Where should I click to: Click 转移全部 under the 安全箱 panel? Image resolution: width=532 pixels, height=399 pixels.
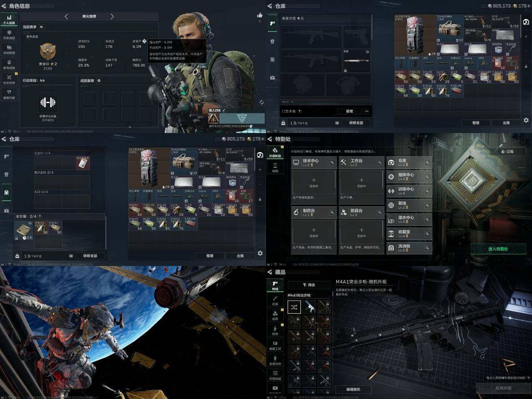point(90,256)
